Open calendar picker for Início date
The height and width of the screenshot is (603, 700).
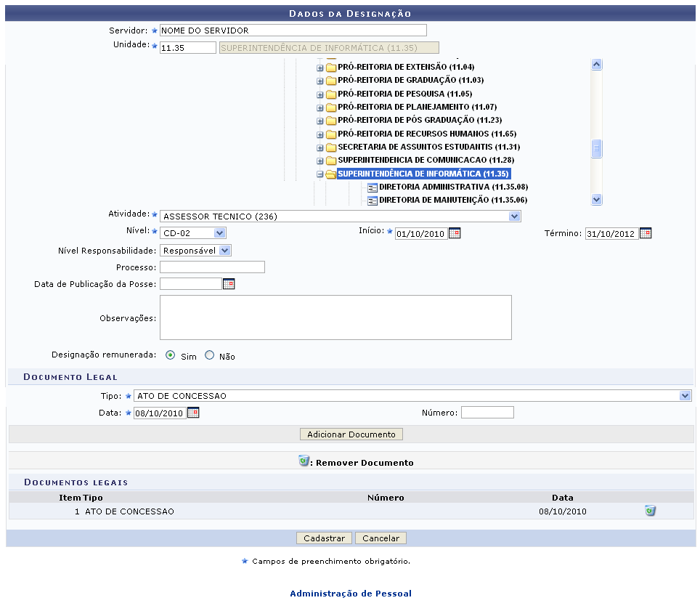coord(455,233)
